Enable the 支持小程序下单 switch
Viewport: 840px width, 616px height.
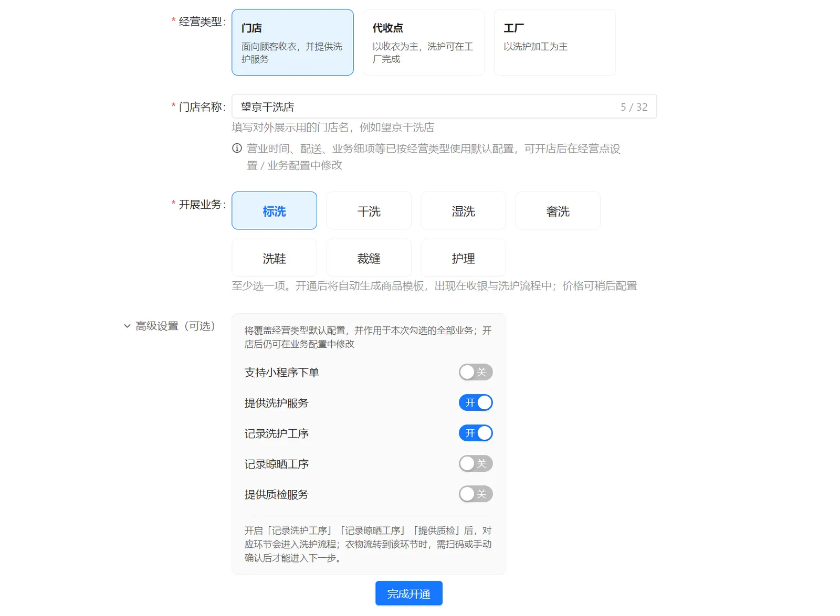[476, 372]
